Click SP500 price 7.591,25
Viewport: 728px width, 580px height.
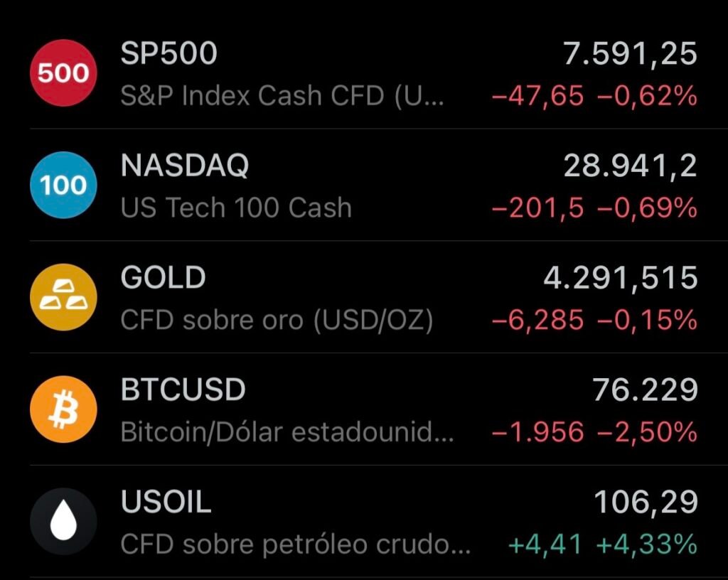[630, 54]
